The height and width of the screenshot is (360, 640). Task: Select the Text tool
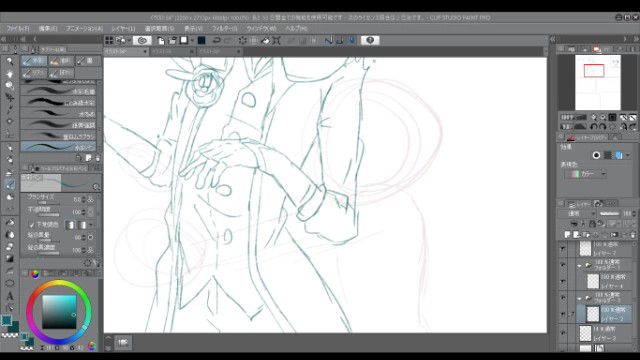[x=9, y=296]
